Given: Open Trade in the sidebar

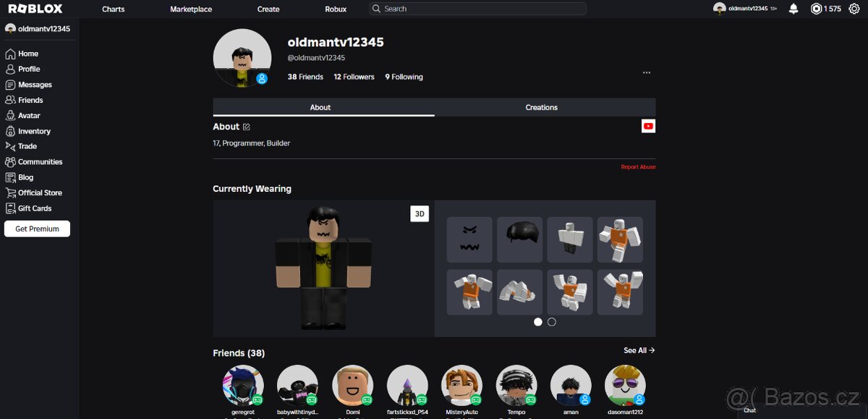Looking at the screenshot, I should 22,146.
